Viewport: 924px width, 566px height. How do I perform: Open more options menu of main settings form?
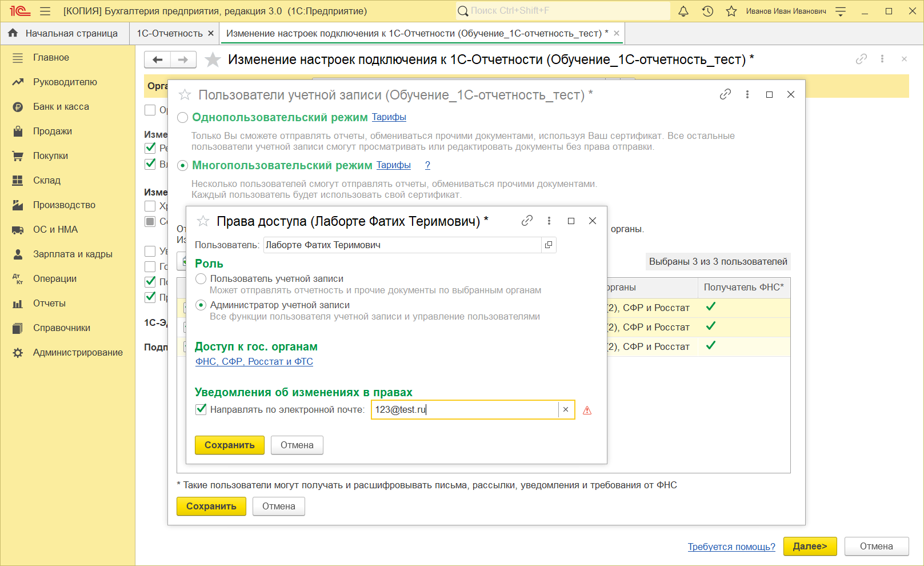882,59
